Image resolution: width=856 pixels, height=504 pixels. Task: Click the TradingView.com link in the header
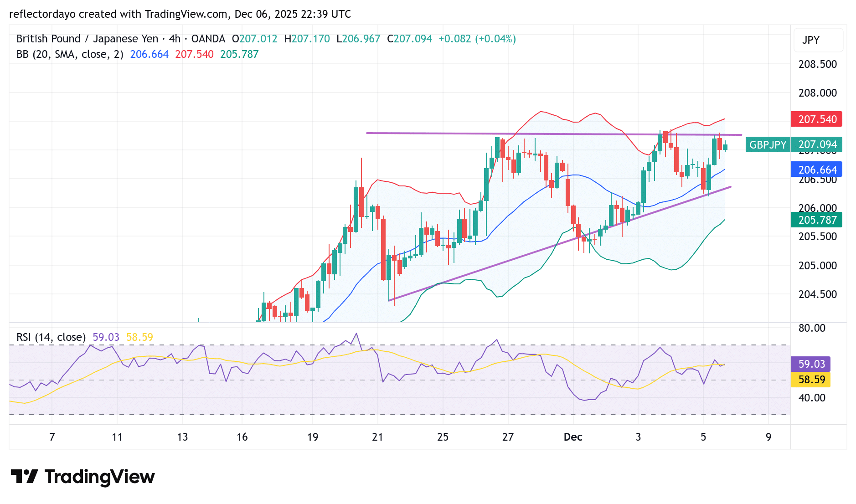point(184,14)
